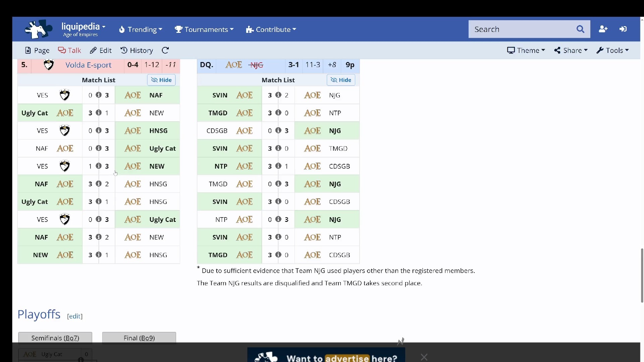Open the Volda E-sport team link

pyautogui.click(x=89, y=65)
